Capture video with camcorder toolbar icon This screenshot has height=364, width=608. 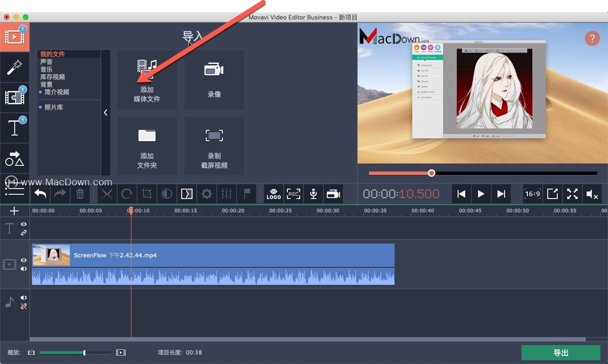tap(333, 194)
